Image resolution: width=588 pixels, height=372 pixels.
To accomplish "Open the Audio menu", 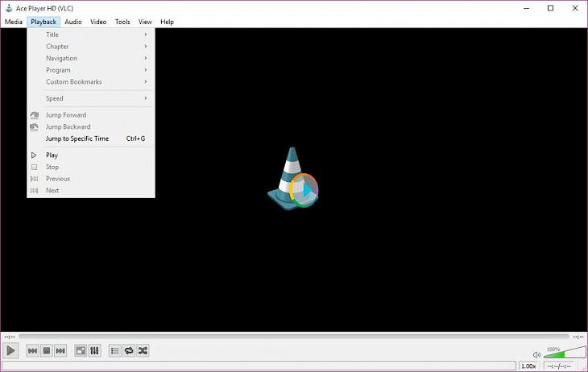I will pos(73,22).
